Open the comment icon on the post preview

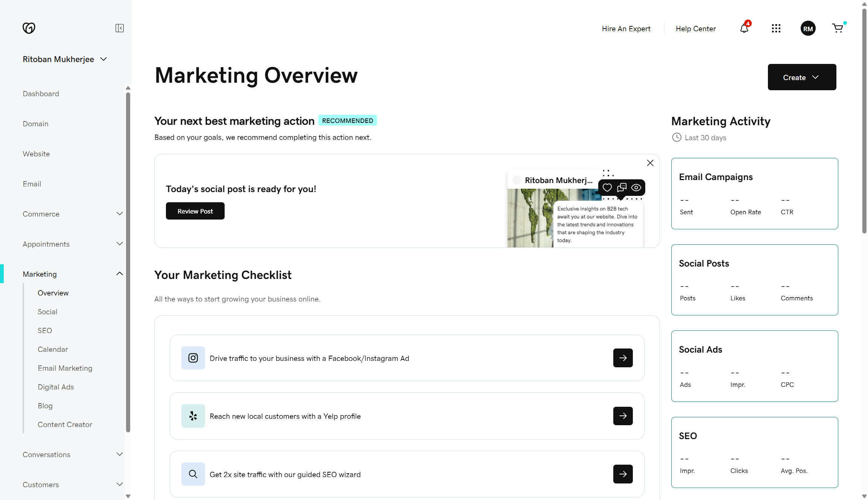click(622, 187)
